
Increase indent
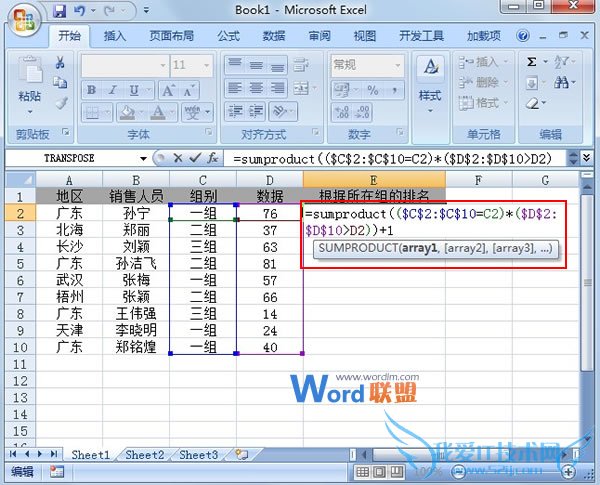256,112
